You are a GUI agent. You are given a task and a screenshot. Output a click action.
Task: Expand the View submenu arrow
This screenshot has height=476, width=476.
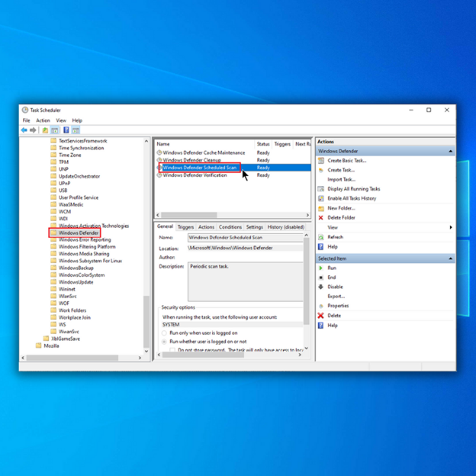click(x=451, y=227)
